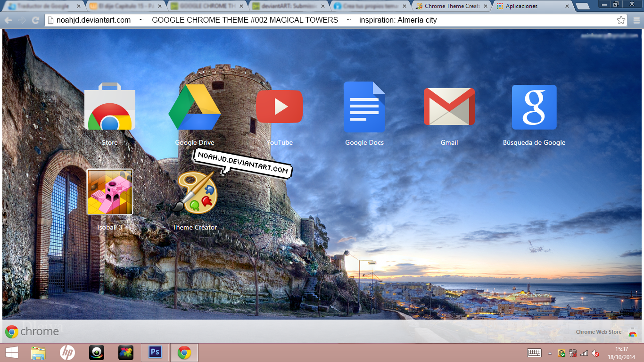Go back with the browser back arrow
The width and height of the screenshot is (644, 362).
[x=8, y=20]
